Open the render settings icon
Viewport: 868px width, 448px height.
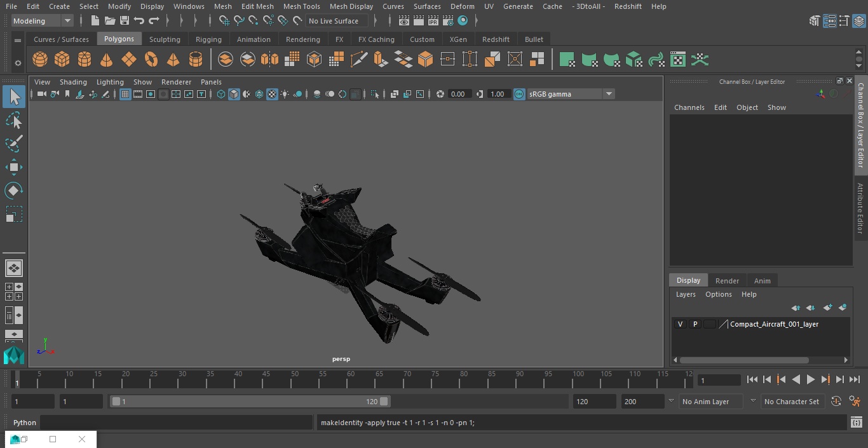(448, 21)
